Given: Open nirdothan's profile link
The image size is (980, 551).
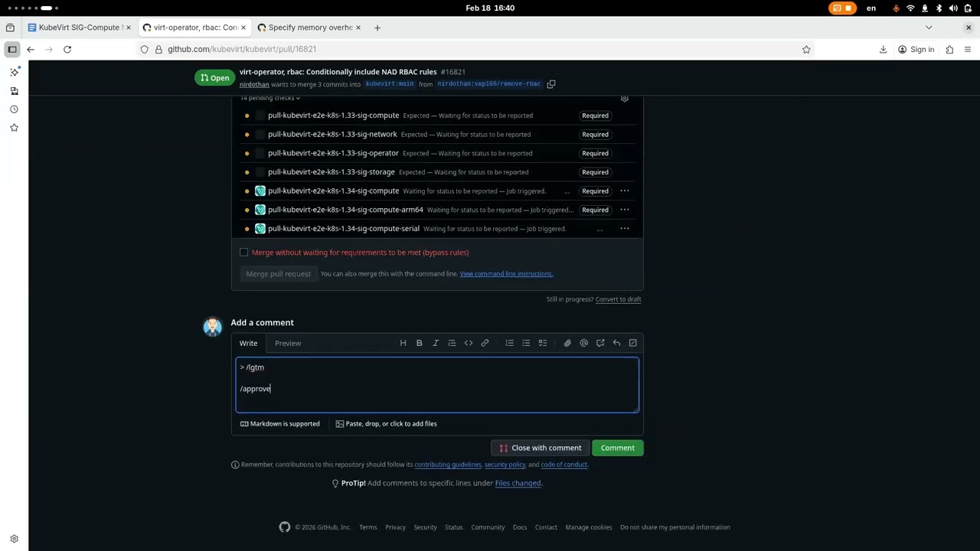Looking at the screenshot, I should click(x=254, y=84).
